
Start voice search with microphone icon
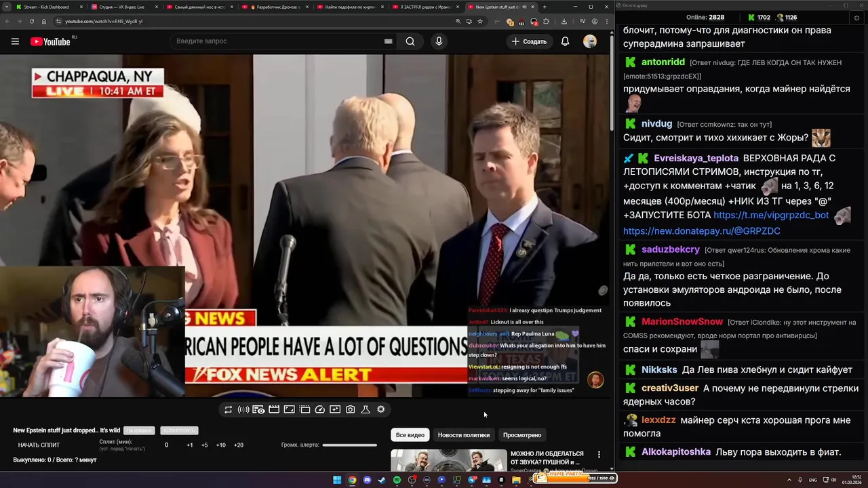tap(439, 41)
